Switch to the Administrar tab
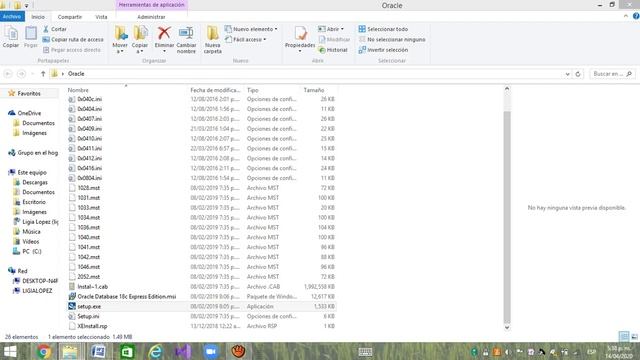Viewport: 640px width, 360px height. [151, 17]
